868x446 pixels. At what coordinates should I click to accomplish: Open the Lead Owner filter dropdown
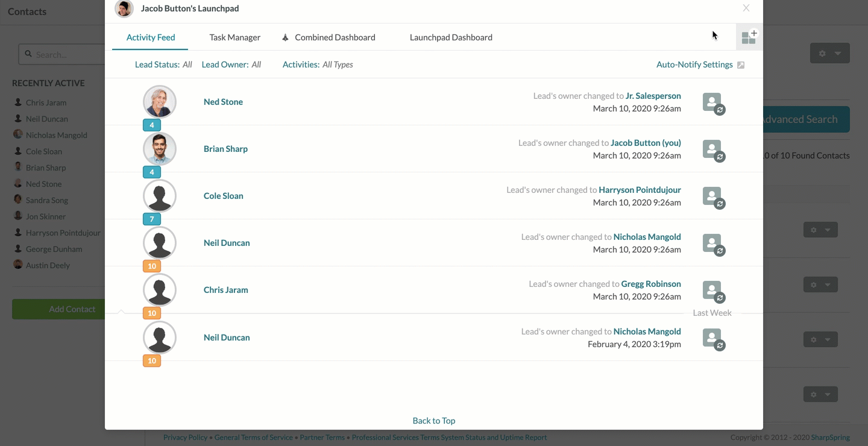[231, 64]
